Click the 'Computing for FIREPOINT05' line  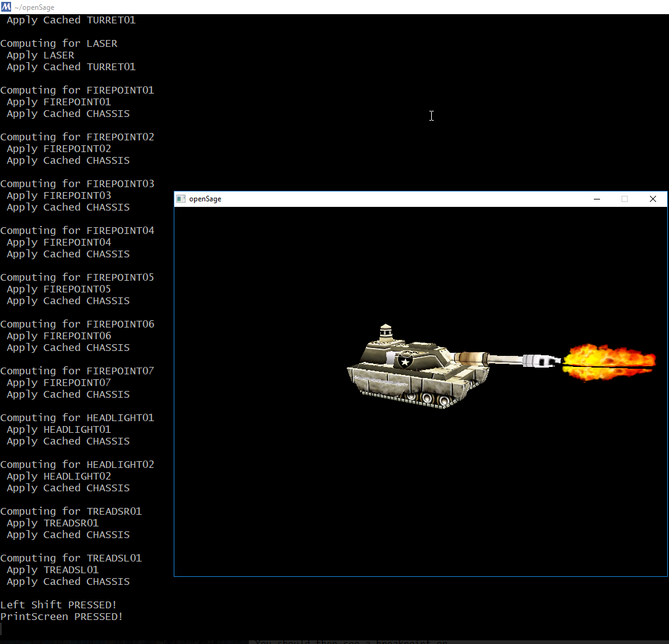tap(77, 278)
